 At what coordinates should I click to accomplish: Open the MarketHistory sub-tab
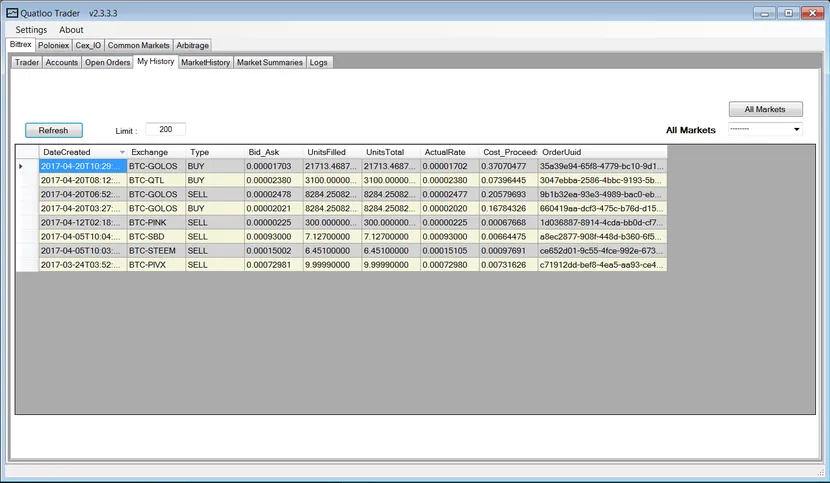205,62
